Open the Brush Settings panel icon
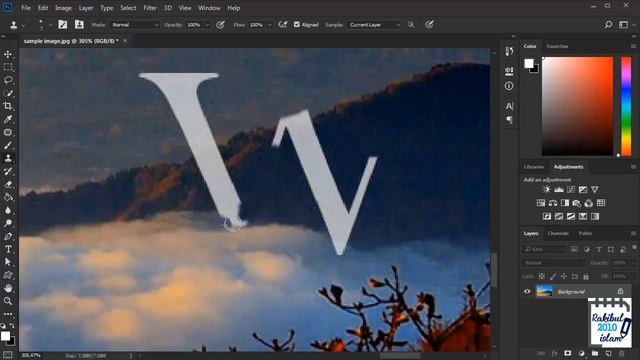This screenshot has width=640, height=360. pos(62,24)
